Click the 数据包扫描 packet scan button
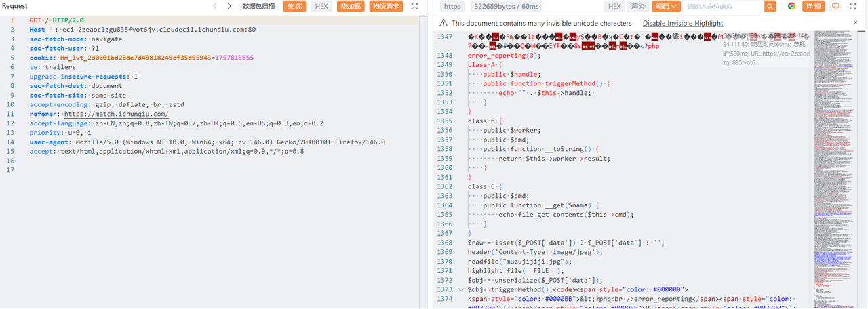 click(258, 6)
